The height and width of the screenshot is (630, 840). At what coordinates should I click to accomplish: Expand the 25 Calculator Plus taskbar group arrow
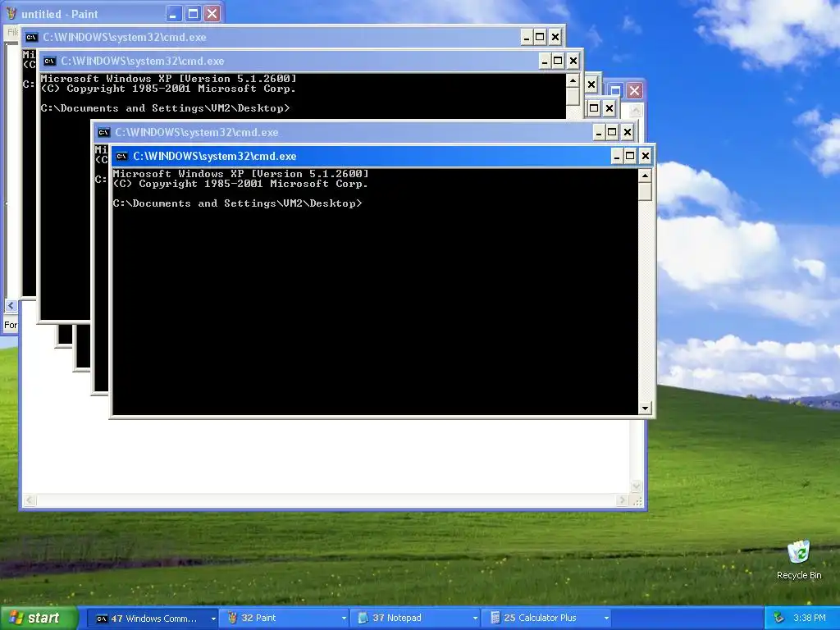coord(606,619)
